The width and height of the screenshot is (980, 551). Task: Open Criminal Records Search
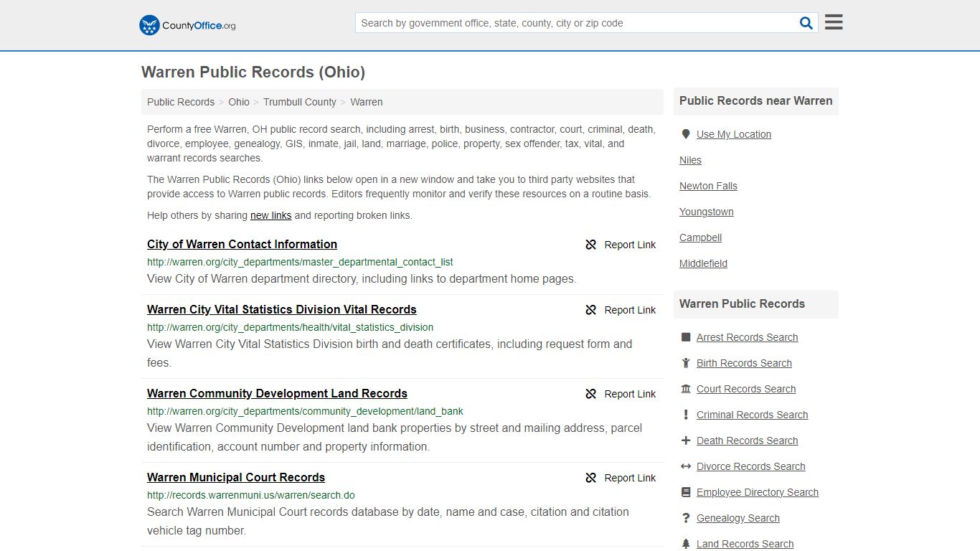click(752, 415)
